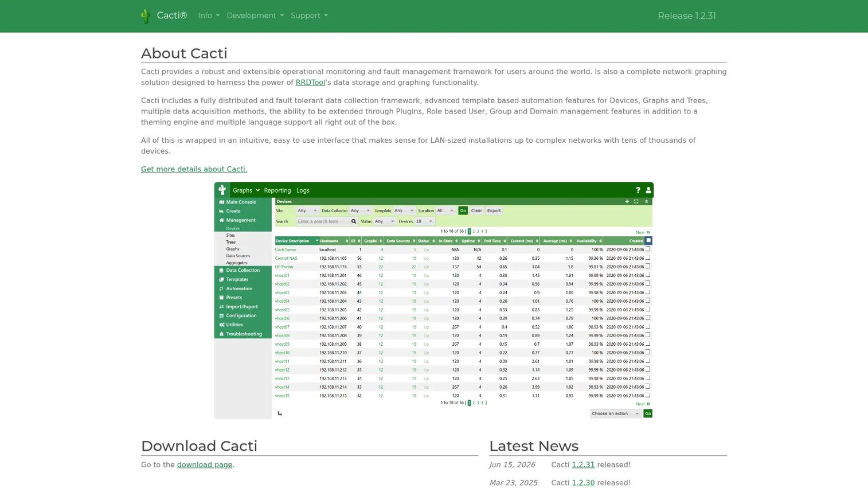Select the 'Mar 23, 2025' news date
This screenshot has width=868, height=488.
[x=514, y=483]
